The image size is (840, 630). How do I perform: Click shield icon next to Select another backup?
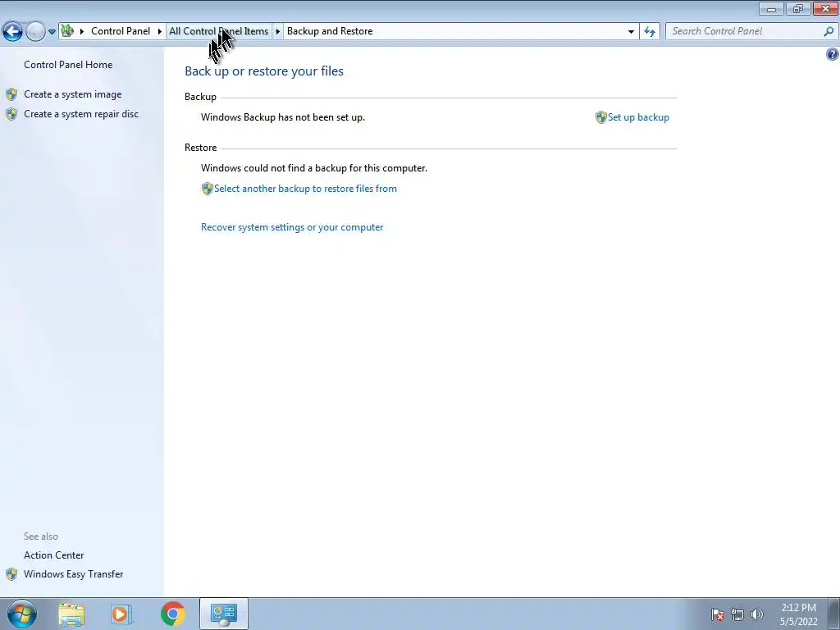tap(208, 189)
